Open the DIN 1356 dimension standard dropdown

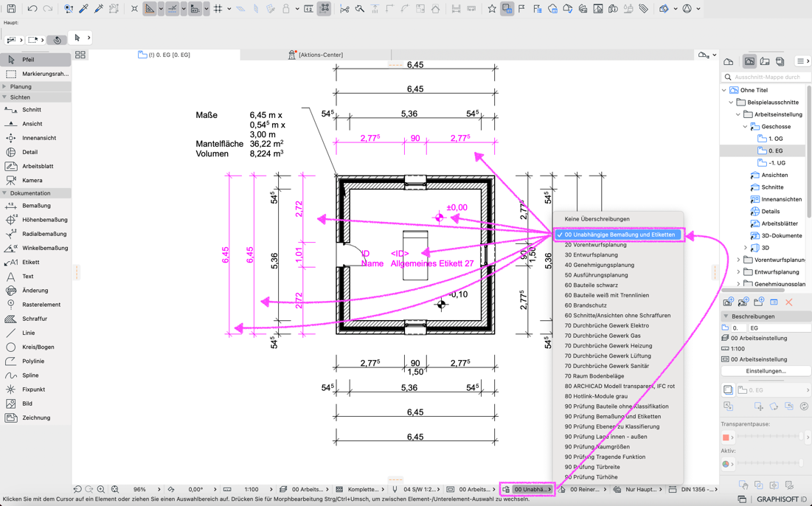[x=693, y=489]
